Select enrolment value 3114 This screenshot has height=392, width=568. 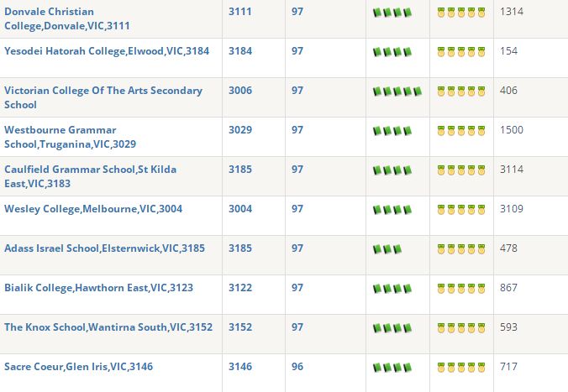pos(512,170)
